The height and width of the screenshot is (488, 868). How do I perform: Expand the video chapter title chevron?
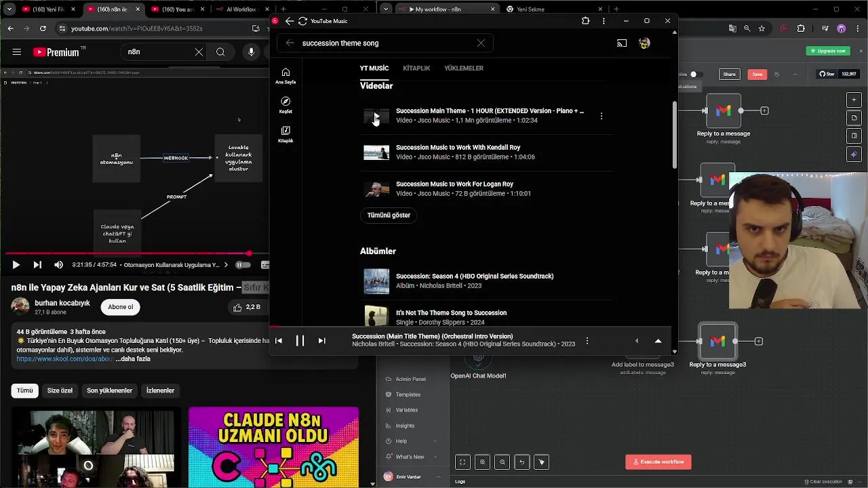tap(226, 265)
